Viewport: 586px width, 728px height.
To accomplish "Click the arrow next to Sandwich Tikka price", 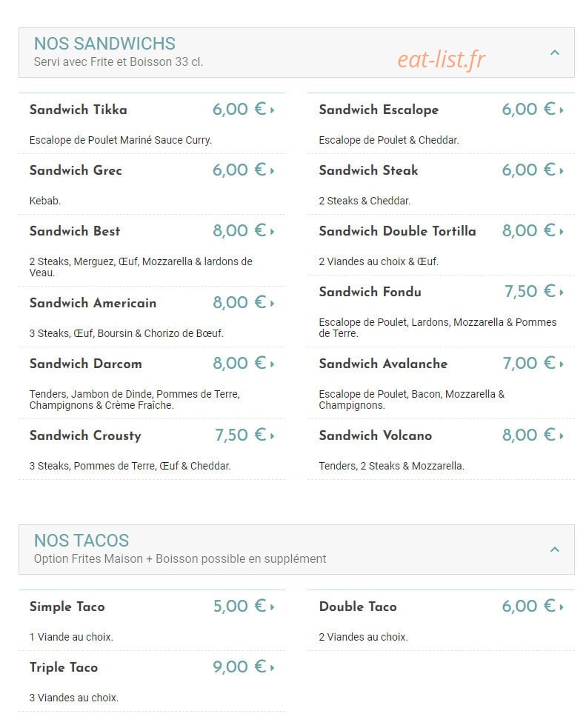I will coord(272,110).
